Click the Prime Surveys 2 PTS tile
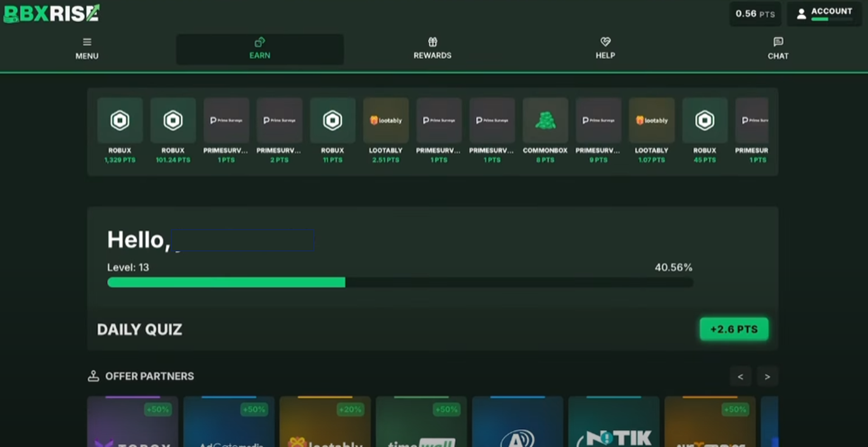868x447 pixels. (280, 121)
